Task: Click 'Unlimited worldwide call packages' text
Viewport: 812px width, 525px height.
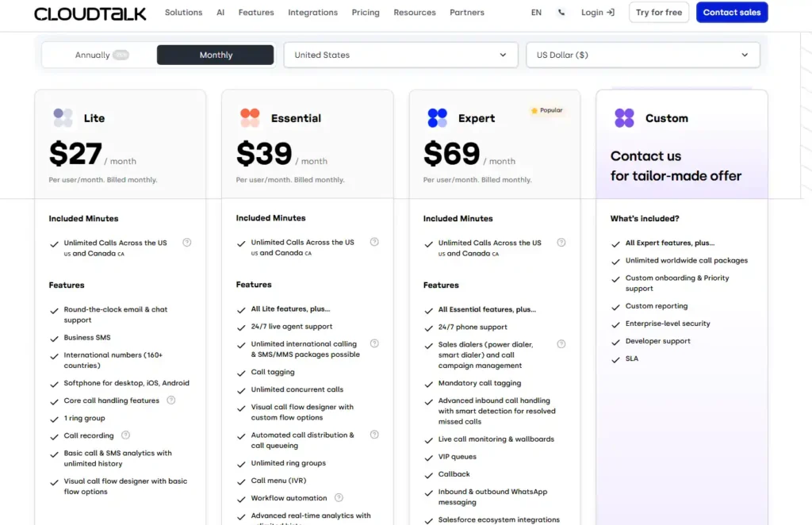Action: [x=687, y=260]
